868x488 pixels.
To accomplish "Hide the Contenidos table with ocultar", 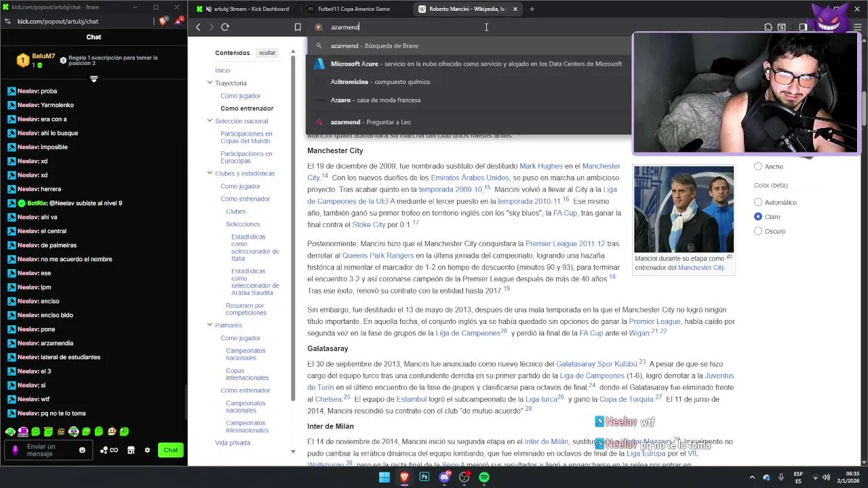I will click(267, 53).
